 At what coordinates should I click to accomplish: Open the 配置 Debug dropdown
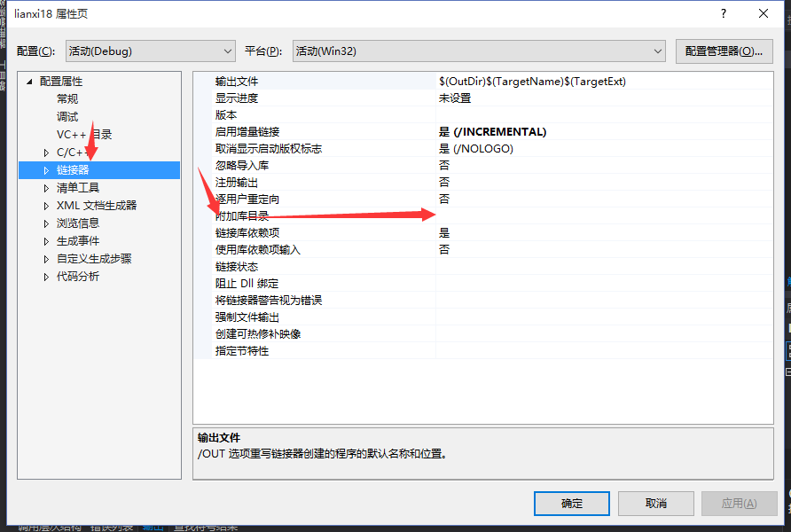[151, 51]
